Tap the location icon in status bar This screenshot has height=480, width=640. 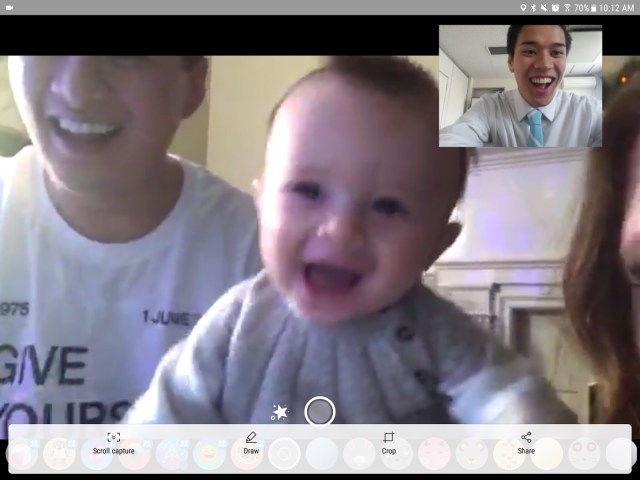coord(522,7)
